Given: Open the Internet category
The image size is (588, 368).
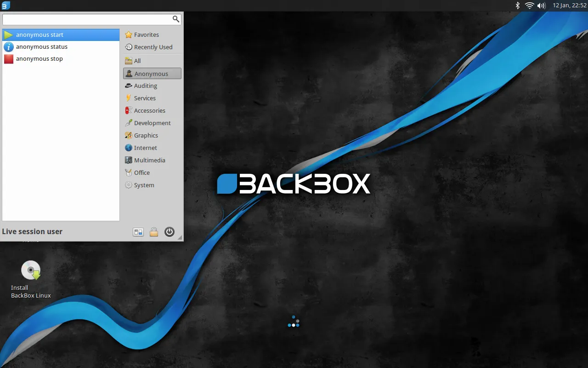Looking at the screenshot, I should pos(152,148).
